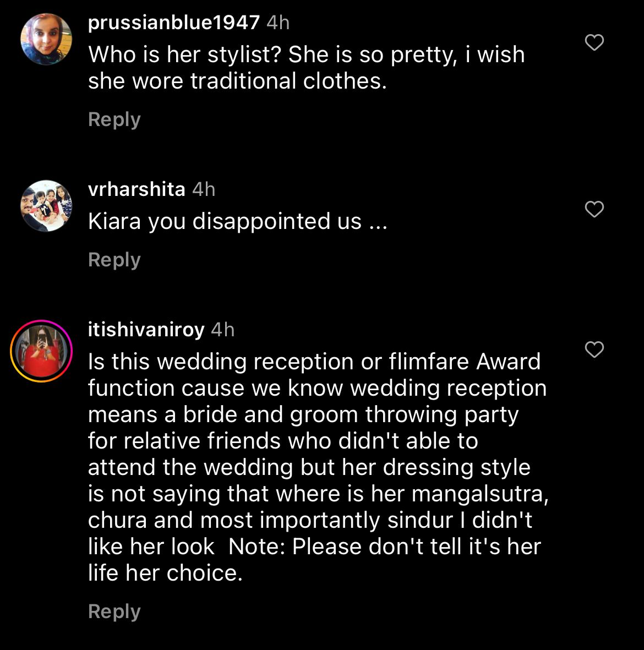Reply to itishivaniroy's wedding reception comment
This screenshot has width=644, height=650.
tap(114, 611)
